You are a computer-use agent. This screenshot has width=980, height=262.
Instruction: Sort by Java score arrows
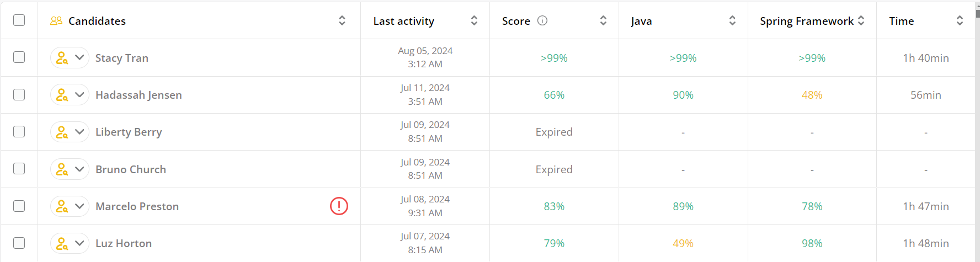732,20
